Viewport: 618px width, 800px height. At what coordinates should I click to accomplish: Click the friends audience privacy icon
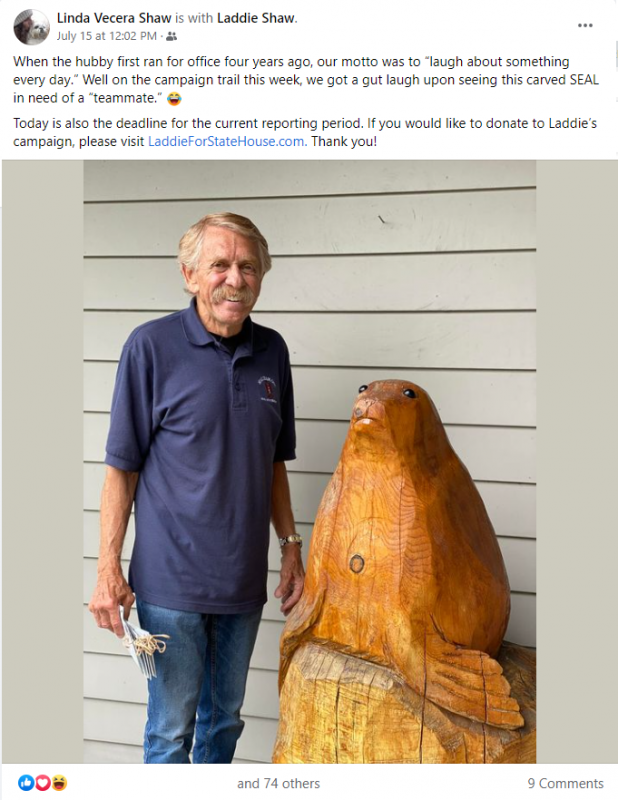[171, 36]
